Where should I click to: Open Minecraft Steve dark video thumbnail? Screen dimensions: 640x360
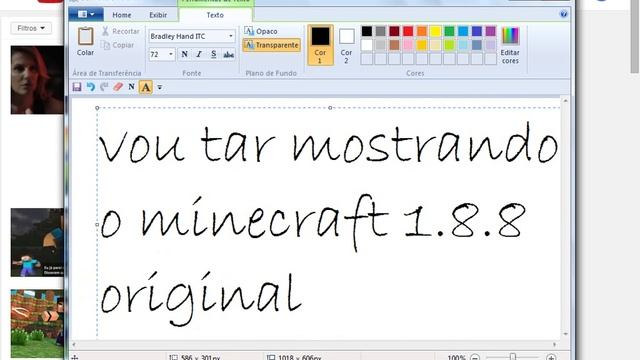coord(37,242)
